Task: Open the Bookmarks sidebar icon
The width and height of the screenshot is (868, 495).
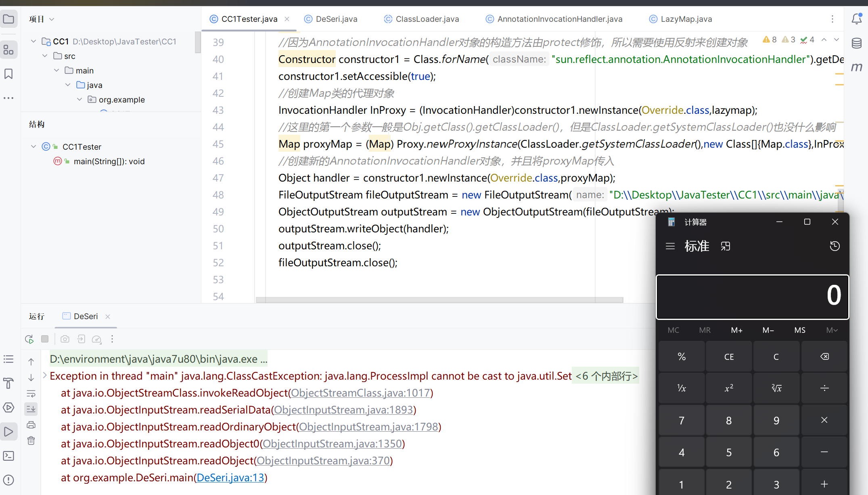Action: (x=8, y=74)
